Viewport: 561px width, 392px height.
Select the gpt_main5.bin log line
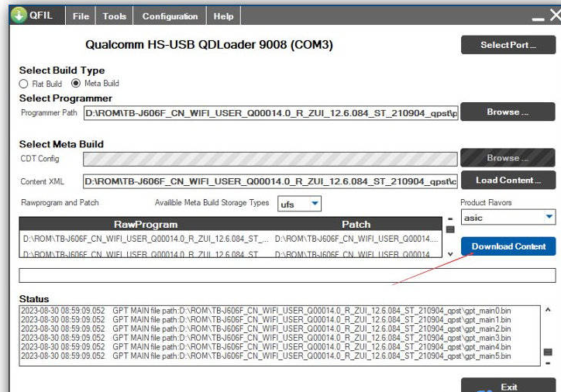pos(266,356)
